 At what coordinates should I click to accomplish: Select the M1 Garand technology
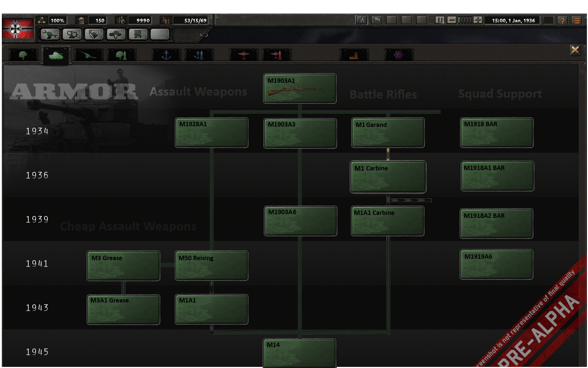[x=388, y=133]
